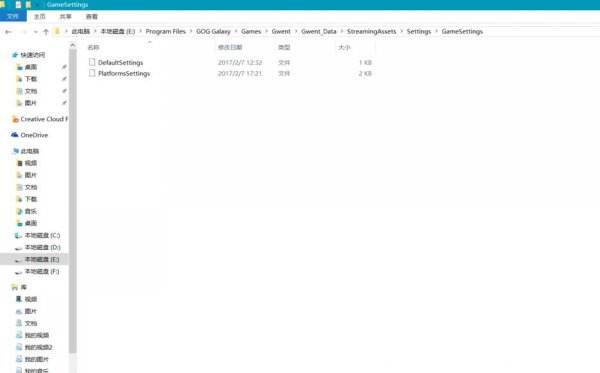Go up one folder level

[46, 32]
